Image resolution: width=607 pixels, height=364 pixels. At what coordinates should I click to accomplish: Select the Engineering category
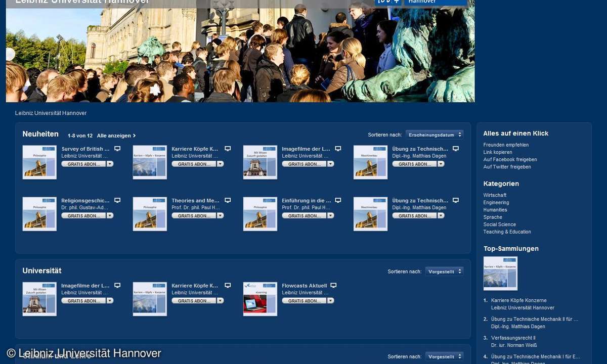click(x=496, y=202)
